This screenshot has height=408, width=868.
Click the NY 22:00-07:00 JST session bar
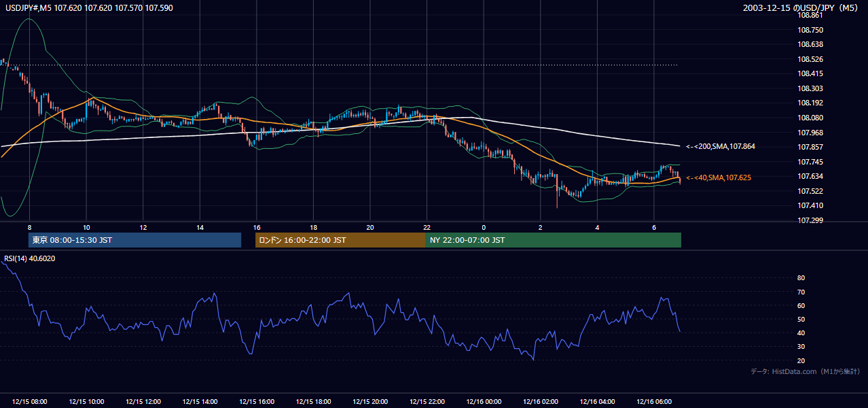[554, 240]
